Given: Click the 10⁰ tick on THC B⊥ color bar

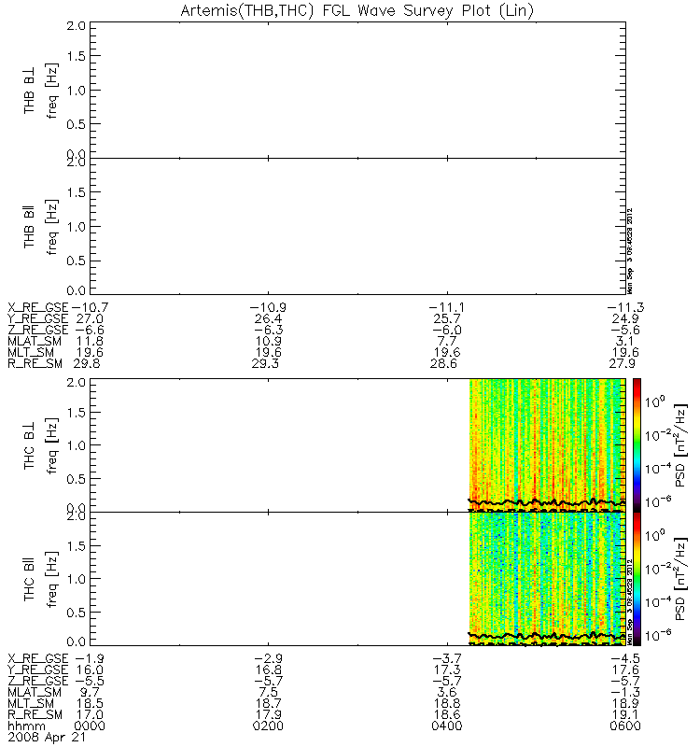Looking at the screenshot, I should click(655, 401).
